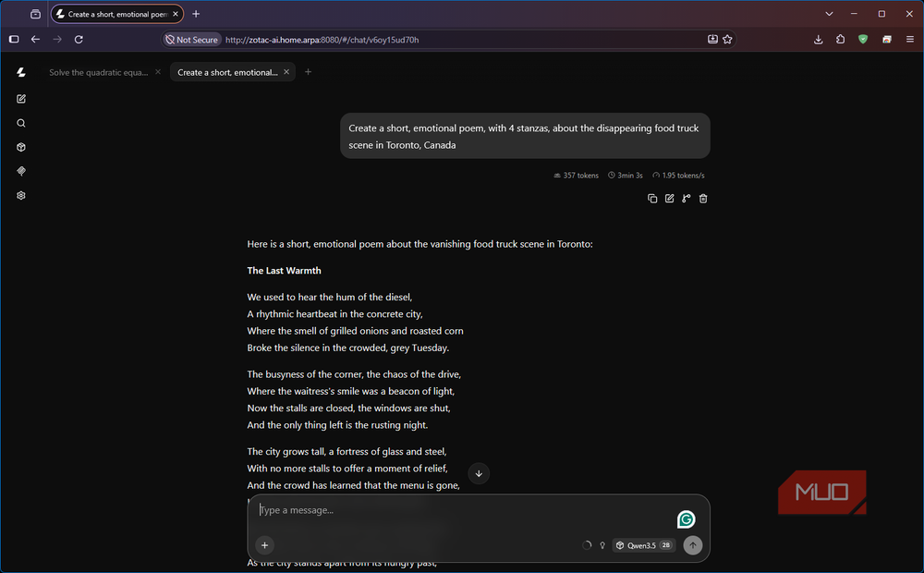Viewport: 924px width, 573px height.
Task: Copy the user message
Action: click(652, 199)
